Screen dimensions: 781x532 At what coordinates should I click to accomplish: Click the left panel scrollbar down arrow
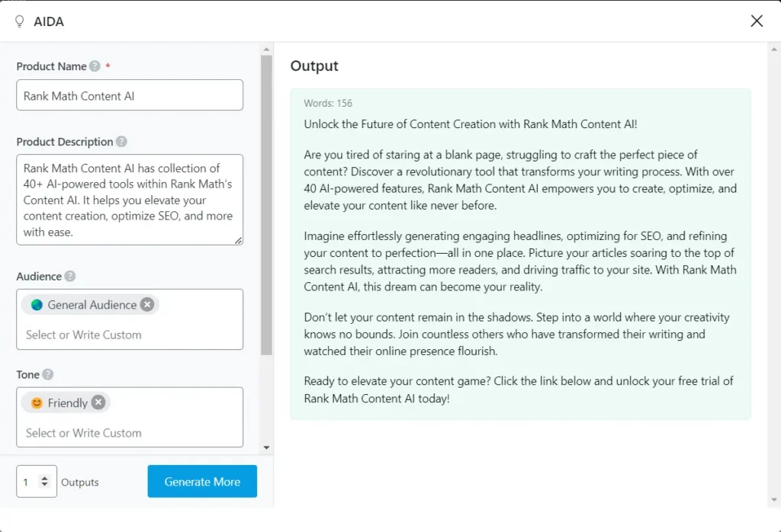pyautogui.click(x=266, y=447)
